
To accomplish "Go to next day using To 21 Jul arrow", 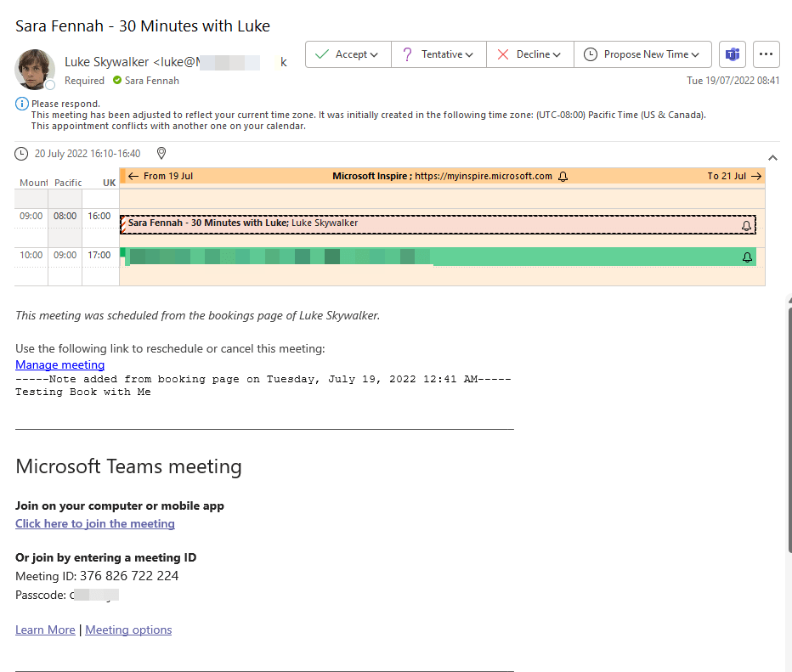I will (755, 176).
